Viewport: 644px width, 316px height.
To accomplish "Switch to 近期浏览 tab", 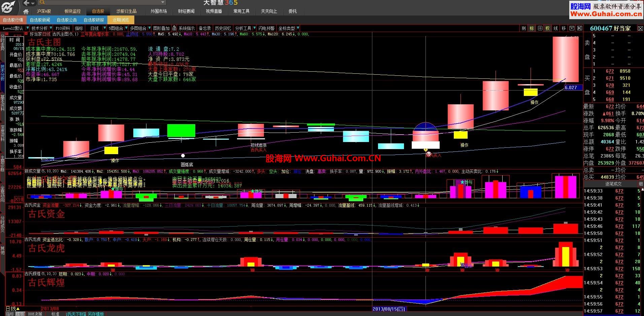I will tap(121, 20).
